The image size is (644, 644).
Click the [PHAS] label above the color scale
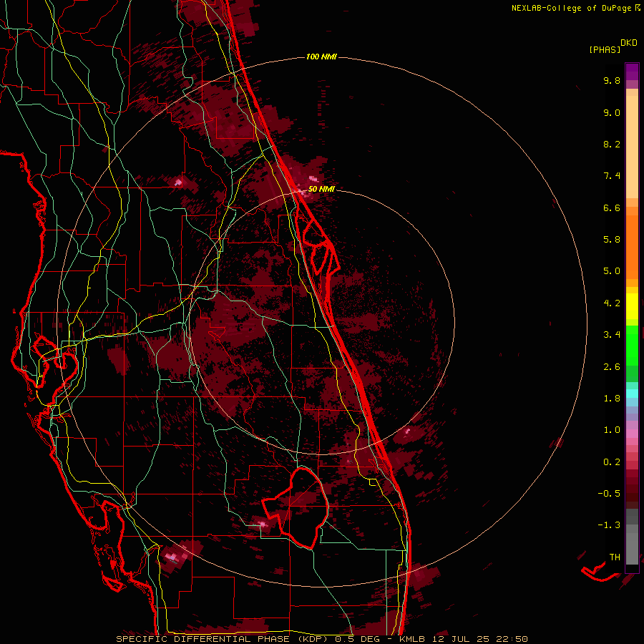tap(605, 49)
